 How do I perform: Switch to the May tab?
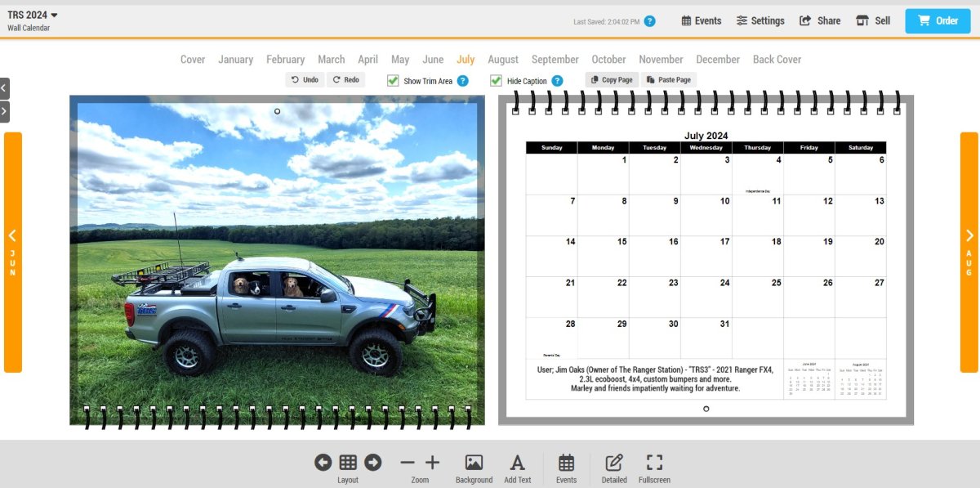400,60
